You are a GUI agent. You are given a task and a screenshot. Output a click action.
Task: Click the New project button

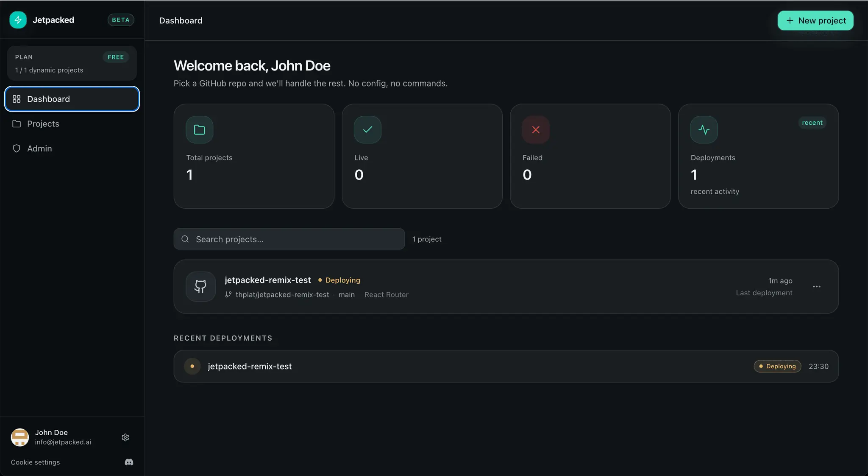click(x=815, y=20)
